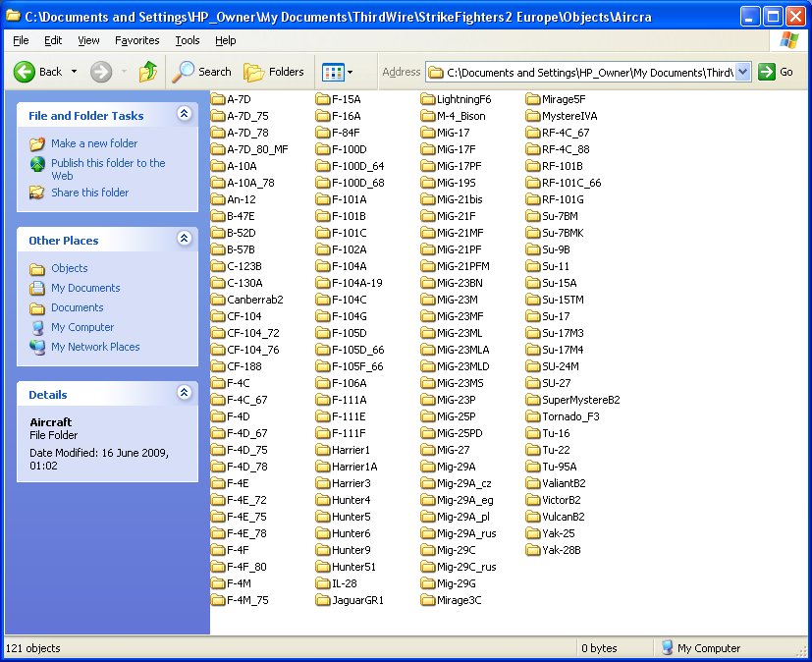Open the Back history dropdown arrow
The image size is (812, 662).
coord(74,72)
